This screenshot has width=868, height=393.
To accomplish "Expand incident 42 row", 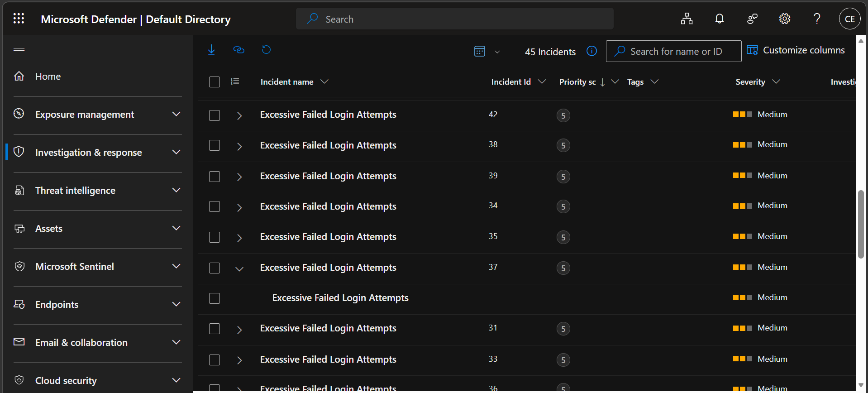I will tap(239, 116).
